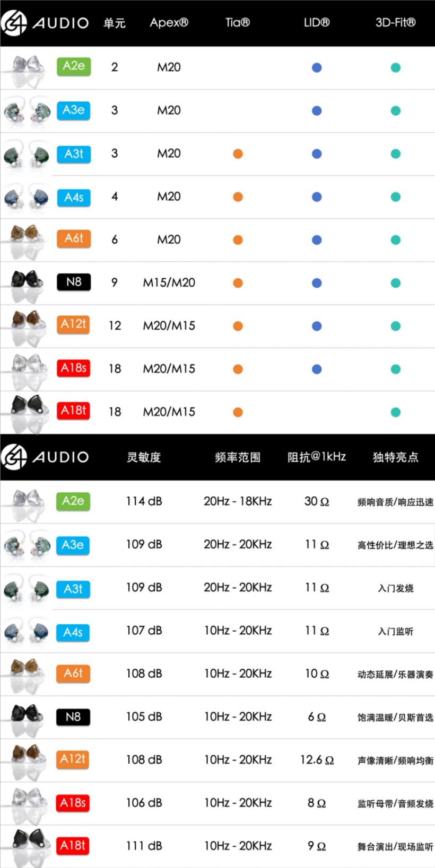This screenshot has height=868, width=435.
Task: Click orange A6t badge beside driver count 6
Action: (74, 238)
